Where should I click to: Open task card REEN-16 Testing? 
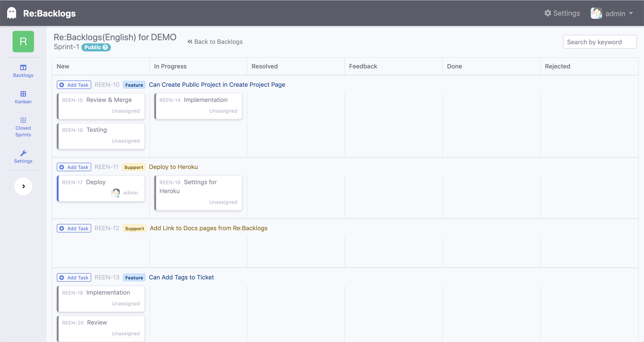coord(101,136)
